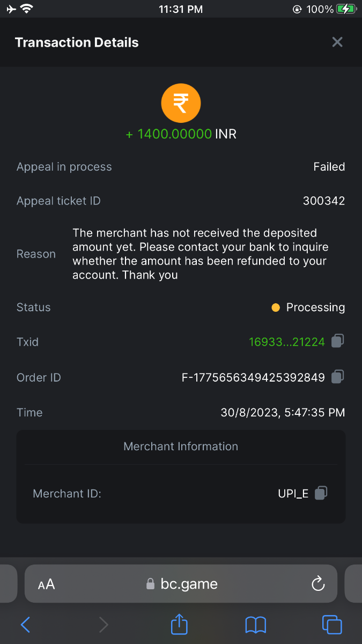Image resolution: width=362 pixels, height=644 pixels.
Task: Tap the 1400.00000 INR amount
Action: click(x=181, y=134)
